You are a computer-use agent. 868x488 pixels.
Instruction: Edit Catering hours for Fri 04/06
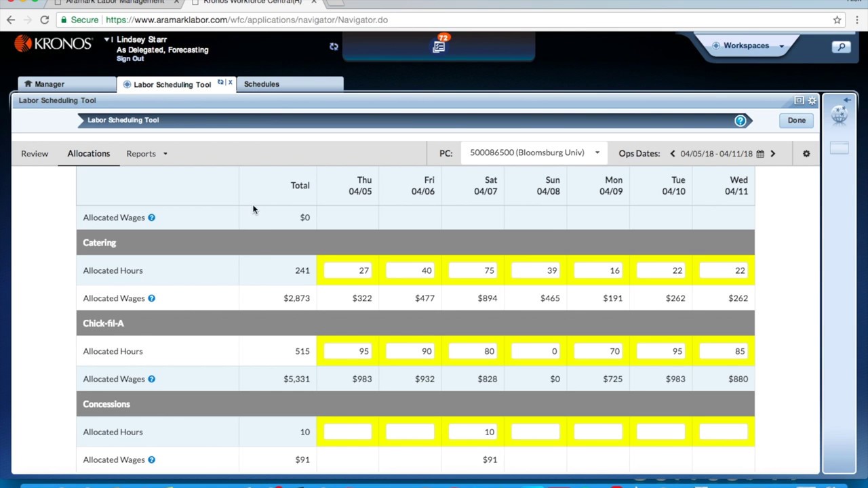coord(410,270)
